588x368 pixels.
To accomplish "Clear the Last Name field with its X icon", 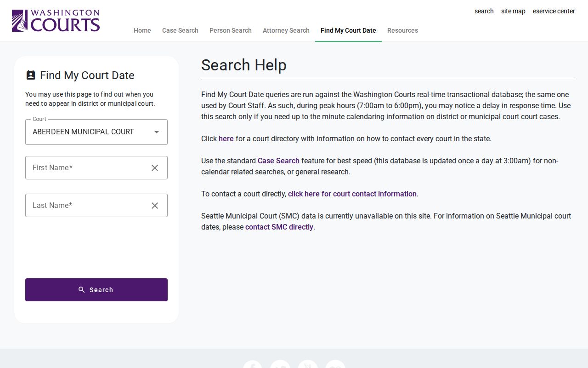I will [155, 206].
